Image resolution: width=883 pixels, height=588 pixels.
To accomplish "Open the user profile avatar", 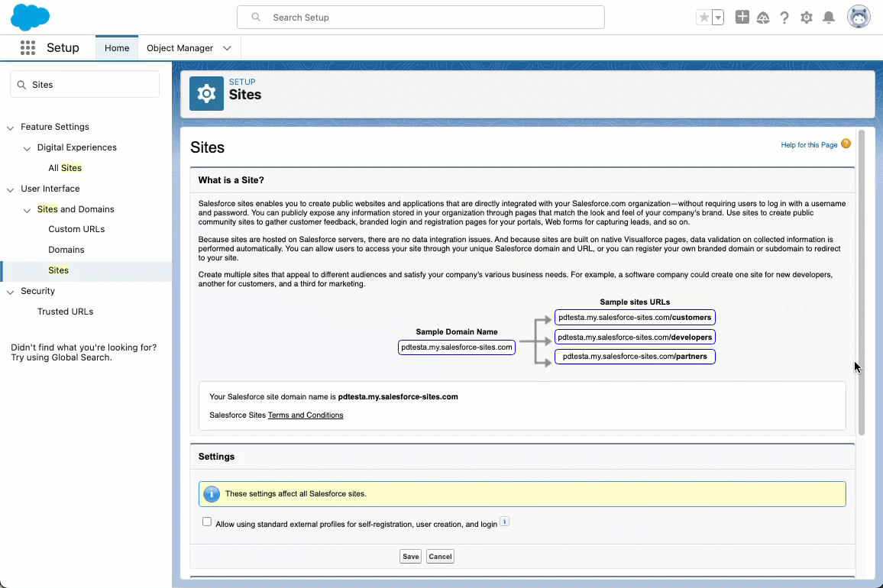I will [859, 17].
